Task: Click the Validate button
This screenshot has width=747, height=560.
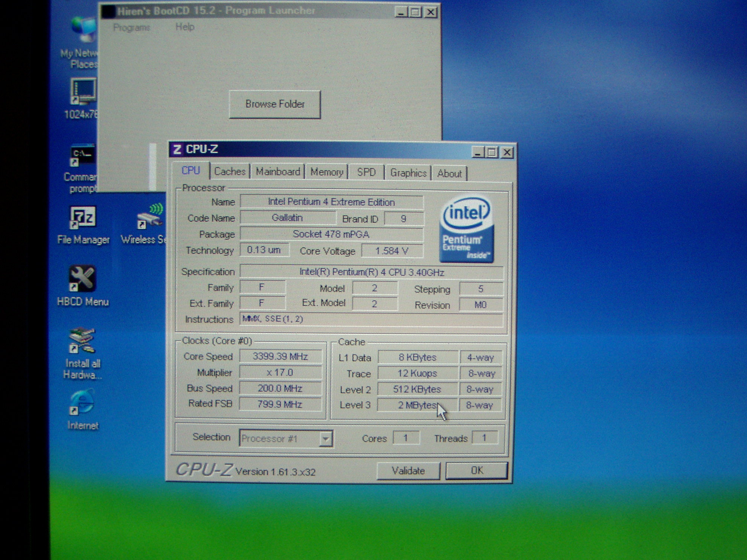Action: click(408, 471)
